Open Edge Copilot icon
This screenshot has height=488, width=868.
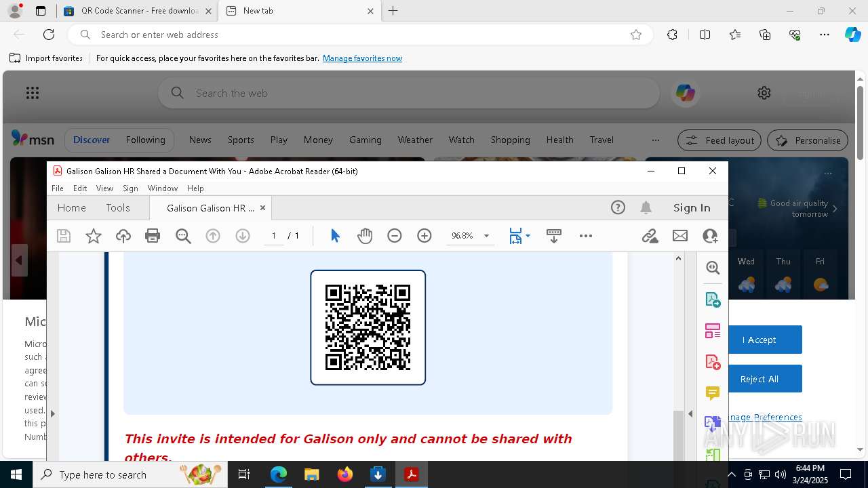click(x=852, y=35)
